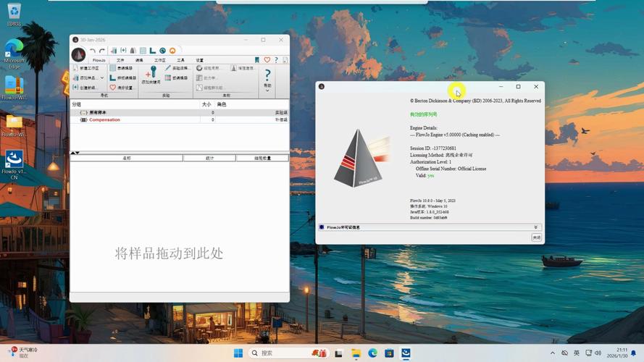Click add samples (添加样品) ribbon button
This screenshot has height=362, width=644.
click(x=85, y=77)
